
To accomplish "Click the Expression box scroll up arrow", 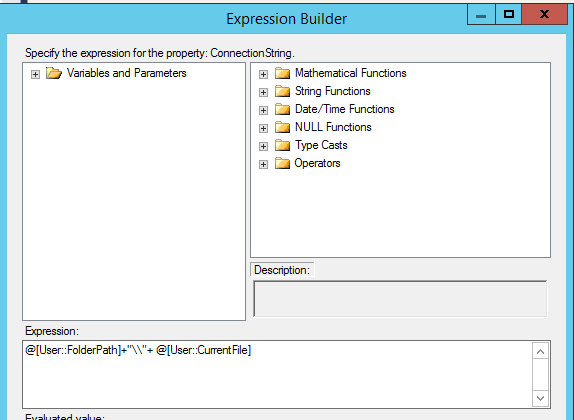I will 540,351.
